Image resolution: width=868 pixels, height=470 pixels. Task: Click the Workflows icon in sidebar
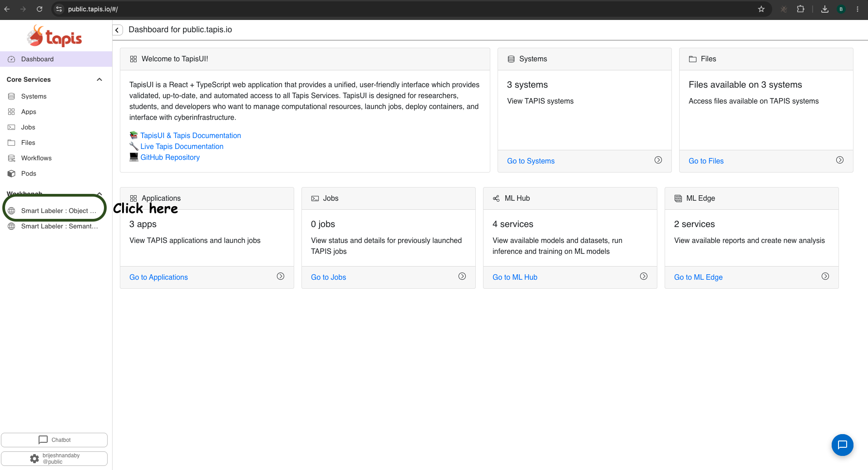11,158
